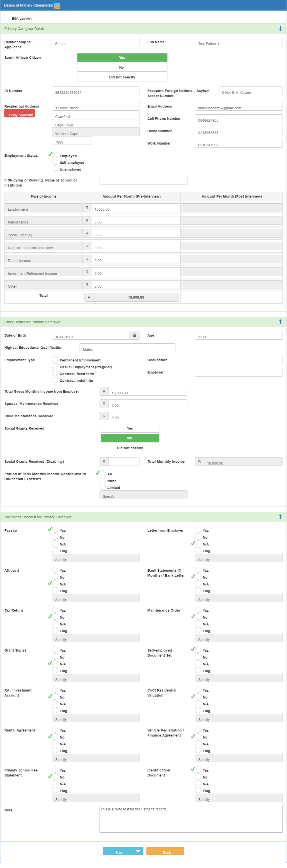The image size is (287, 868).
Task: Edit the Employment amount pre-interview field
Action: (135, 208)
